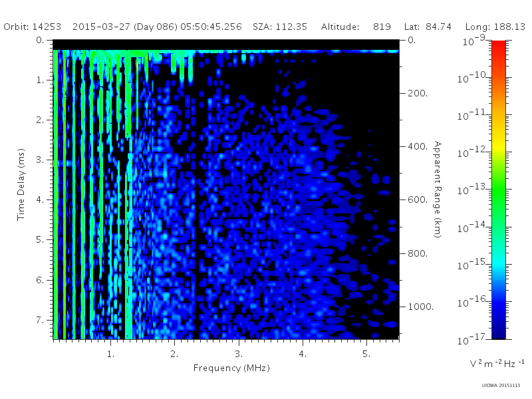Click the yellow region of the color bar
Screen dimensions: 532x399
498,146
